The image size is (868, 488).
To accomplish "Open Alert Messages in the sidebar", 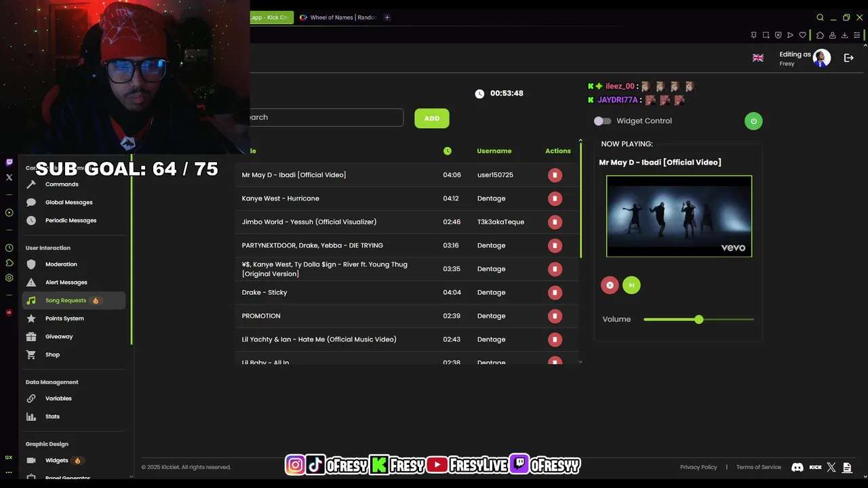I will [x=66, y=283].
